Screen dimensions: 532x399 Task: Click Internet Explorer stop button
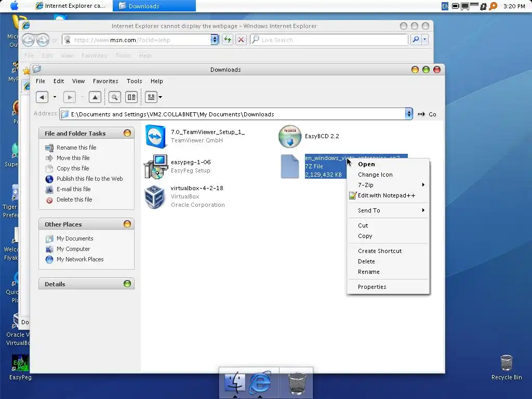pyautogui.click(x=241, y=39)
